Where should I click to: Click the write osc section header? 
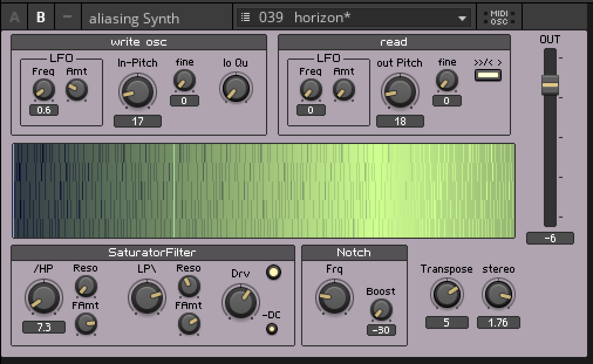(x=139, y=42)
